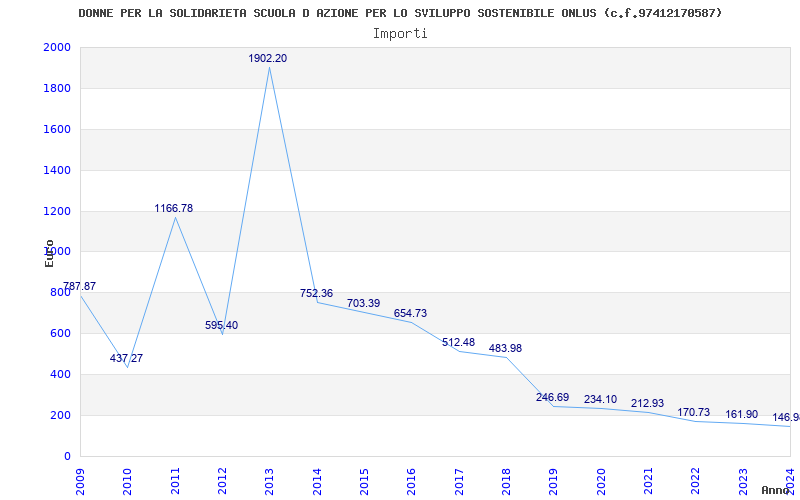800x500 pixels.
Task: Select the 752.36 data label for 2014
Action: (316, 293)
